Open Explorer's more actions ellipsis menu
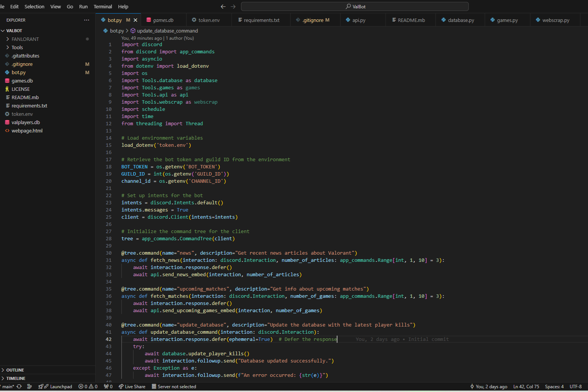588x392 pixels. [x=87, y=20]
